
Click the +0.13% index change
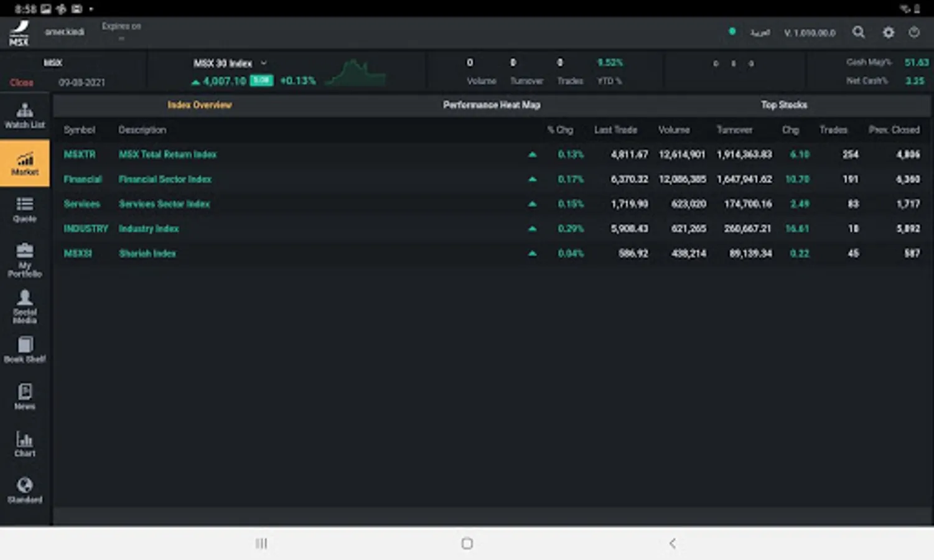298,81
